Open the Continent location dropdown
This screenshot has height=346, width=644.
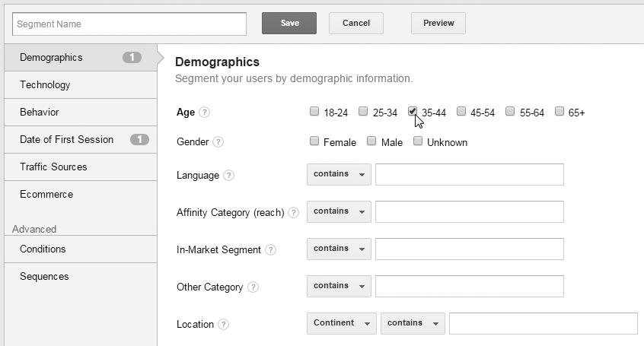click(341, 323)
